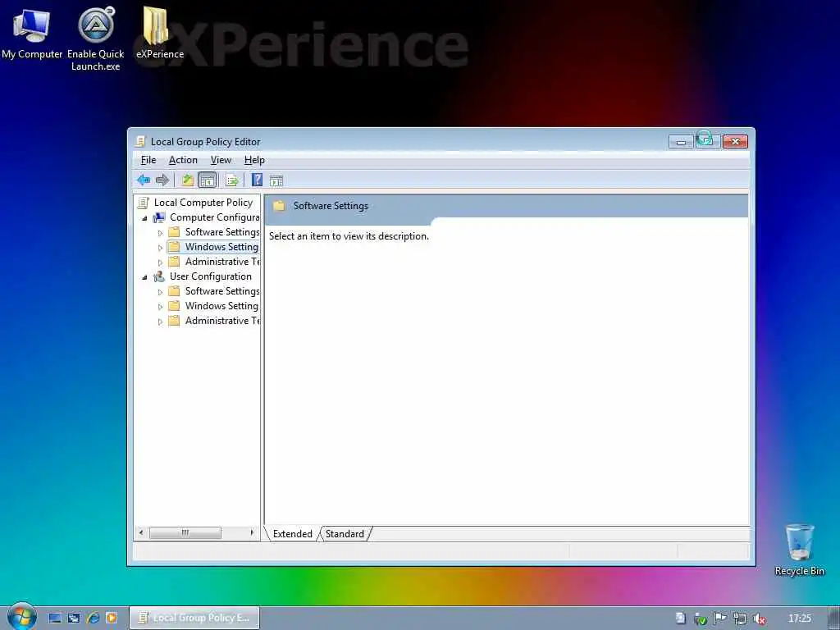Select Administrative Templates under Computer Configuration

[x=221, y=262]
